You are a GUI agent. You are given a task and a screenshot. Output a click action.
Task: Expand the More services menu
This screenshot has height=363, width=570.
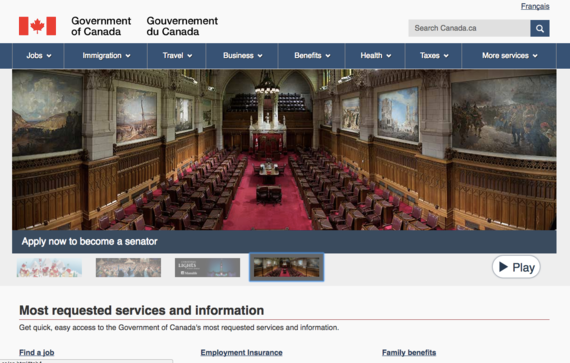[x=509, y=56]
